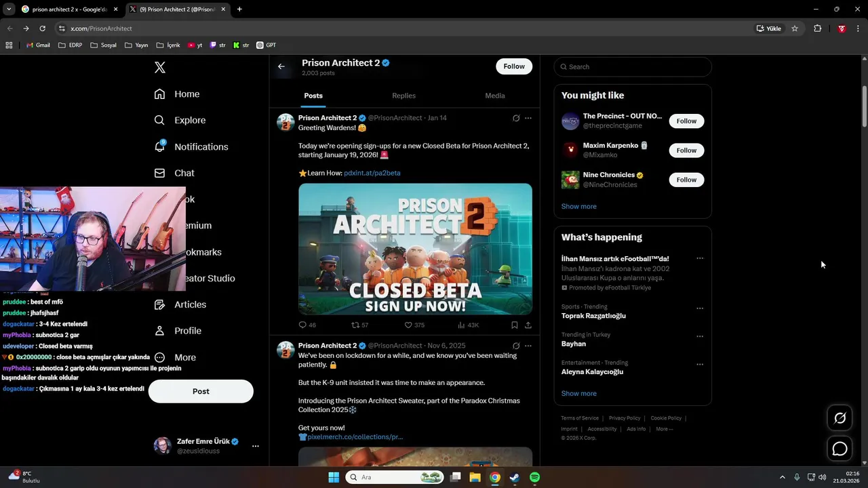
Task: Click the browser page scrollbar
Action: (x=864, y=106)
